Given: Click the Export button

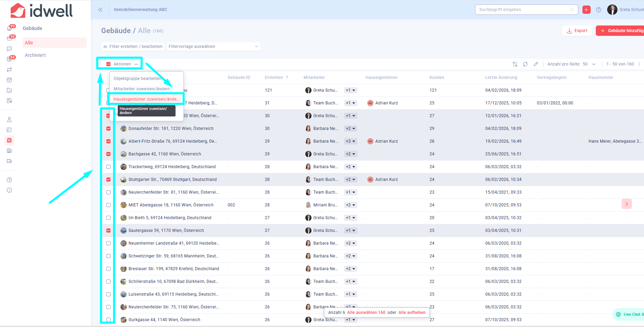Looking at the screenshot, I should pos(577,31).
